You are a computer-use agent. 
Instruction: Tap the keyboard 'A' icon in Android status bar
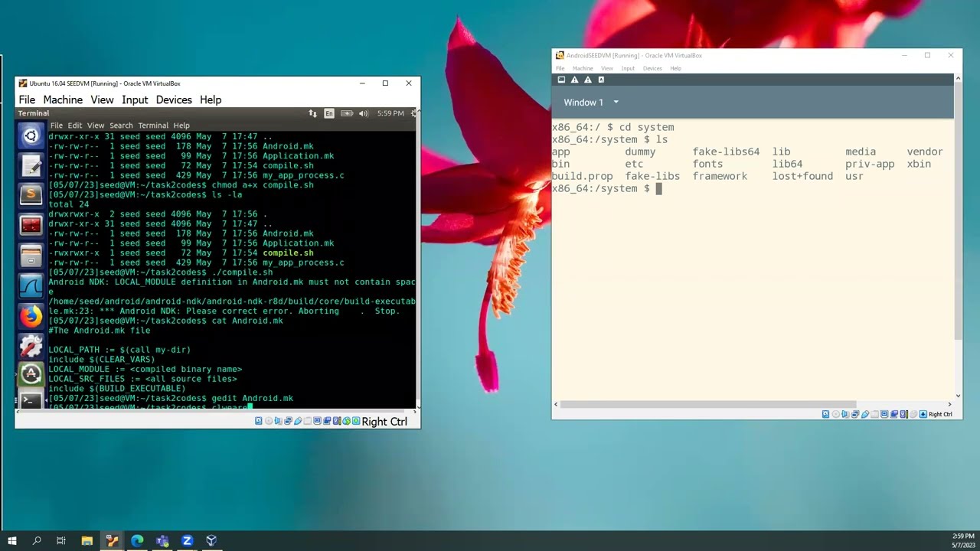click(601, 80)
